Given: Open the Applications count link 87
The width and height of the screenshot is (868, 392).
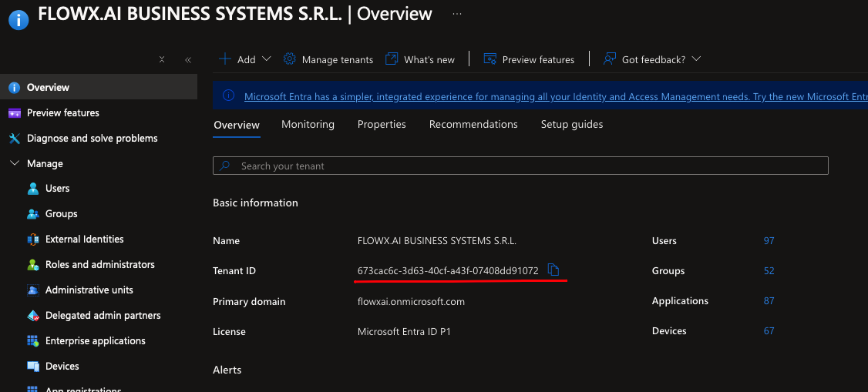Looking at the screenshot, I should 769,301.
